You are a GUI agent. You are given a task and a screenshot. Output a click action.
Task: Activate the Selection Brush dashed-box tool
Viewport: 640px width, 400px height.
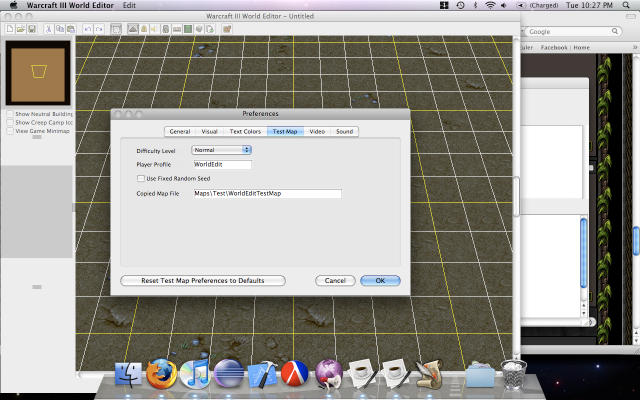pos(116,29)
